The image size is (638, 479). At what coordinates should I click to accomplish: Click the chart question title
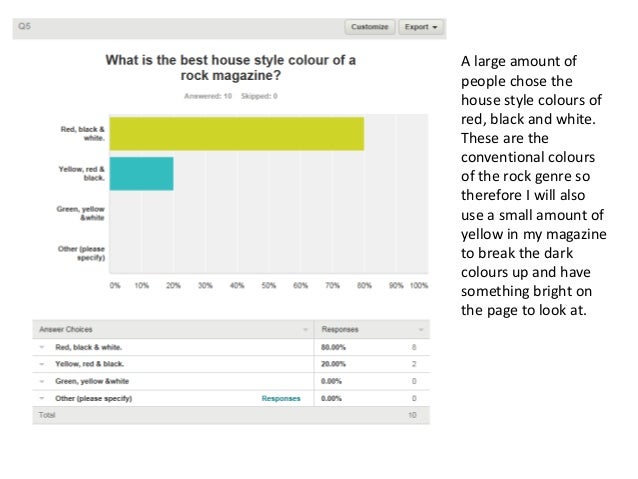(x=231, y=67)
